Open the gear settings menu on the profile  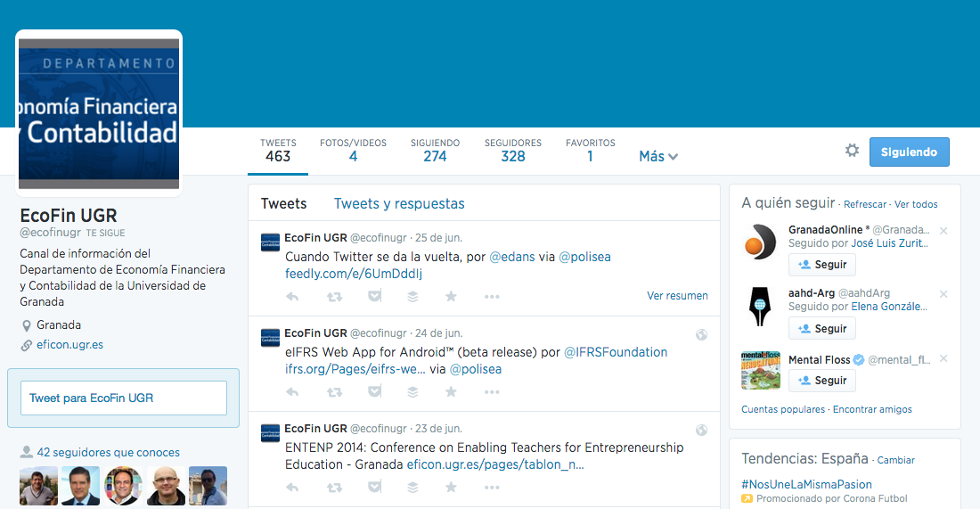pyautogui.click(x=852, y=151)
